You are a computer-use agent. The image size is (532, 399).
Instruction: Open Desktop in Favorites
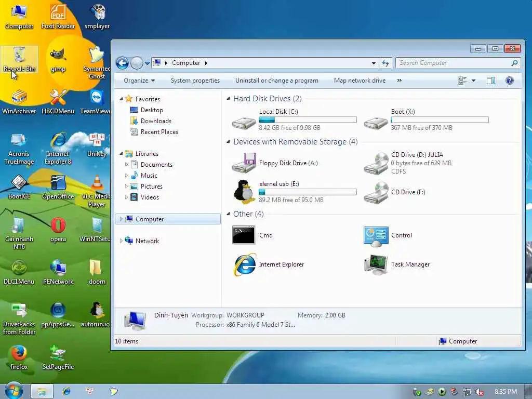147,110
